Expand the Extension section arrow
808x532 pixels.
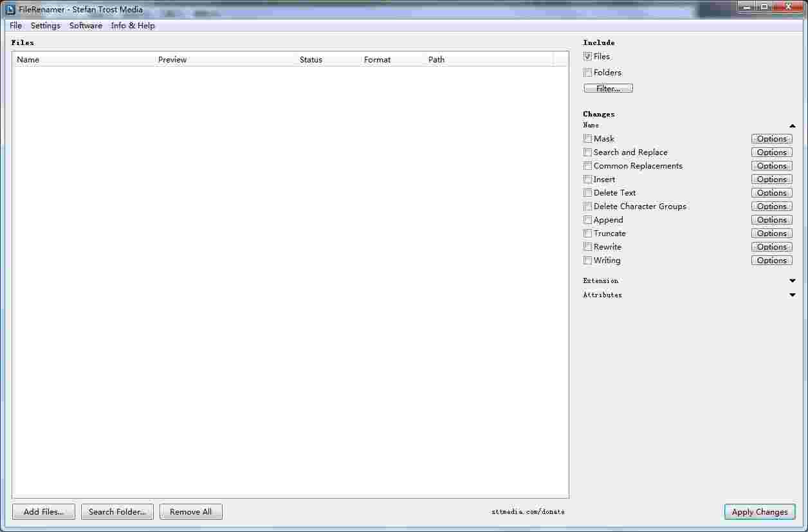(792, 281)
